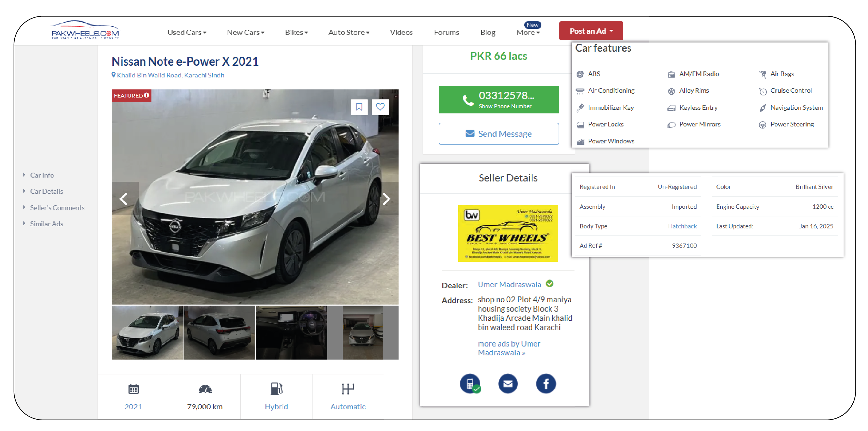Click the fuel pump icon
868x431 pixels.
point(276,388)
